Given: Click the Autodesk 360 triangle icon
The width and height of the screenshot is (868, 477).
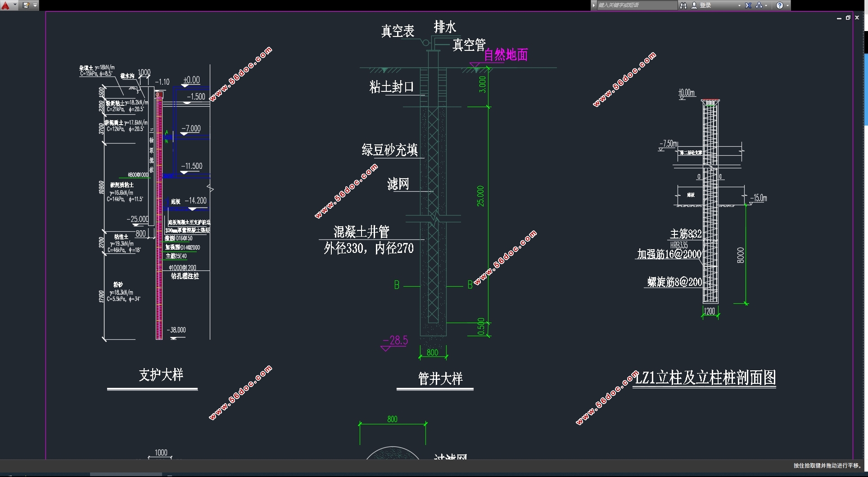Looking at the screenshot, I should [759, 5].
